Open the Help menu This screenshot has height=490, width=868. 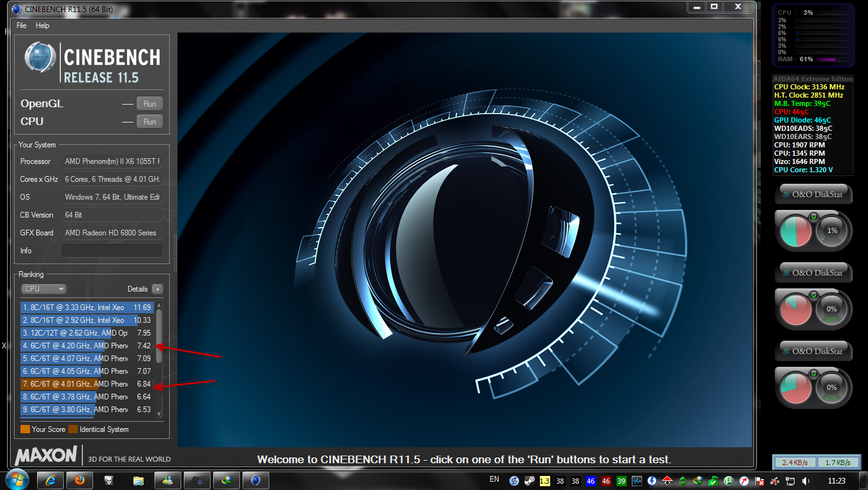point(42,26)
